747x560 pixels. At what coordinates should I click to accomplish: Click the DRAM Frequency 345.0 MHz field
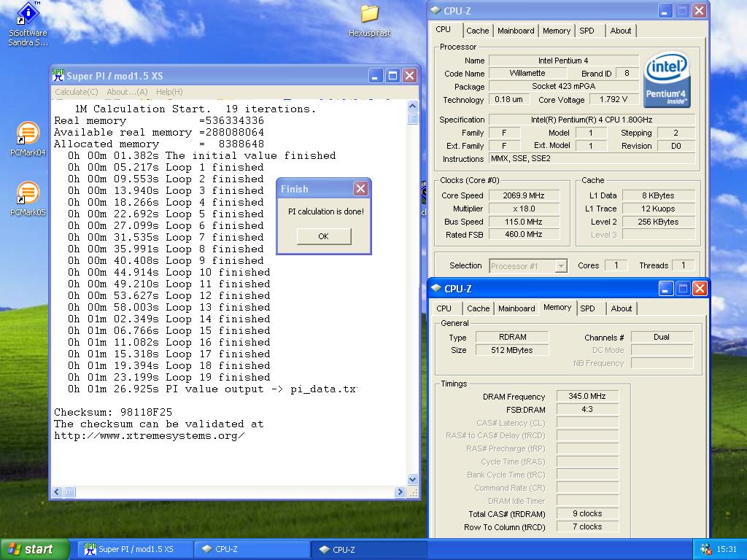[587, 396]
